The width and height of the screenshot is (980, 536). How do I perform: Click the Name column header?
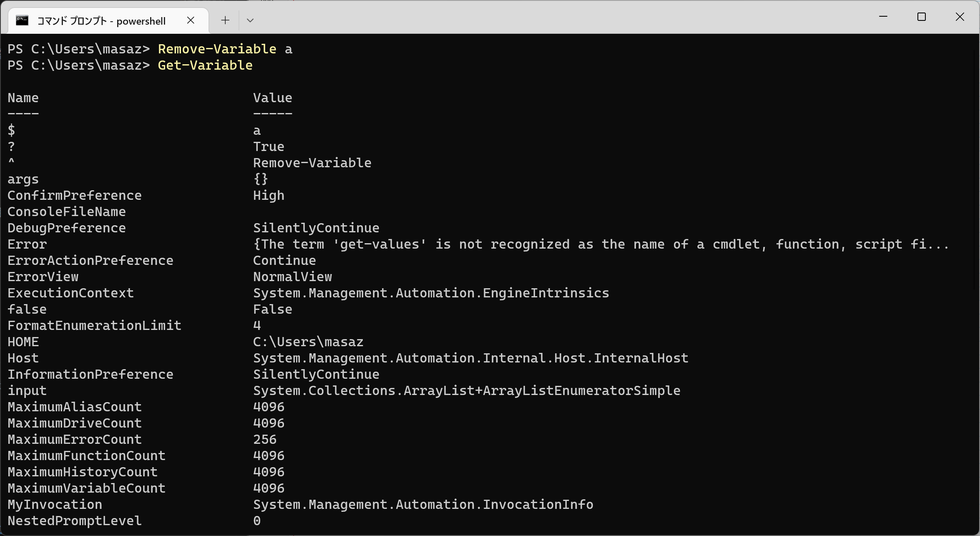tap(23, 98)
